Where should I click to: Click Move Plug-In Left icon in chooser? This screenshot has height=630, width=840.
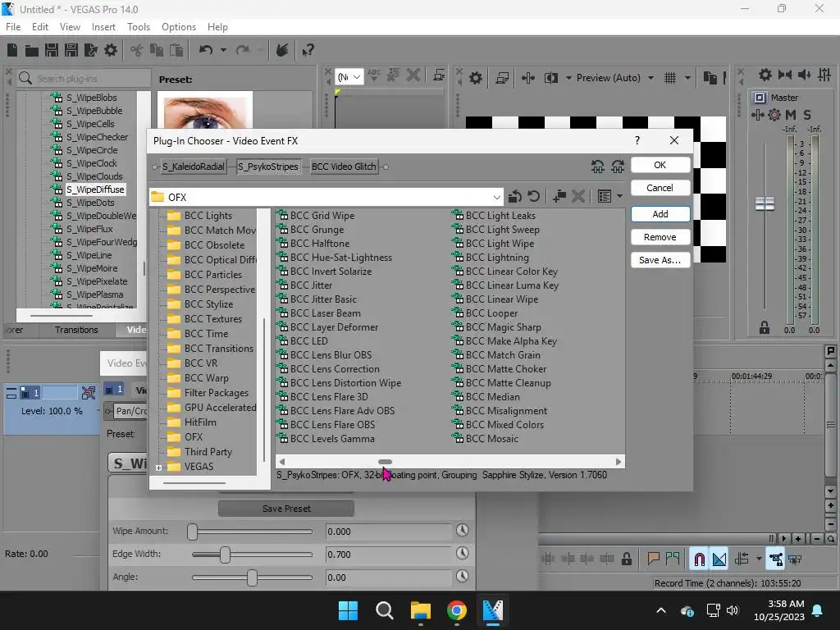[x=598, y=167]
